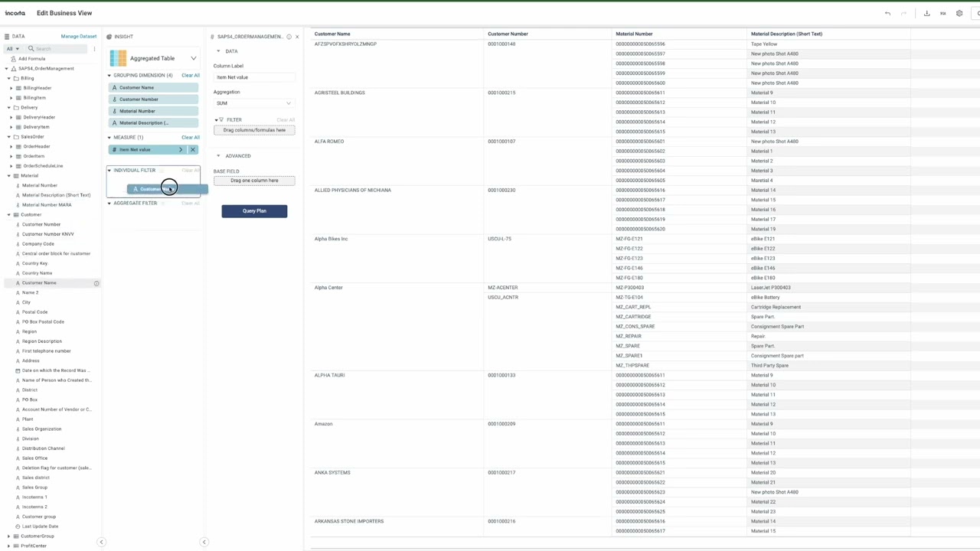Click the Add Formula icon

pos(13,59)
